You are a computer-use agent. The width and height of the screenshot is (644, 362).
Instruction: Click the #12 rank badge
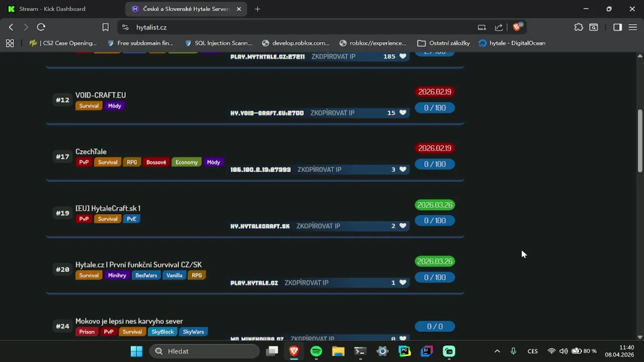pos(62,100)
